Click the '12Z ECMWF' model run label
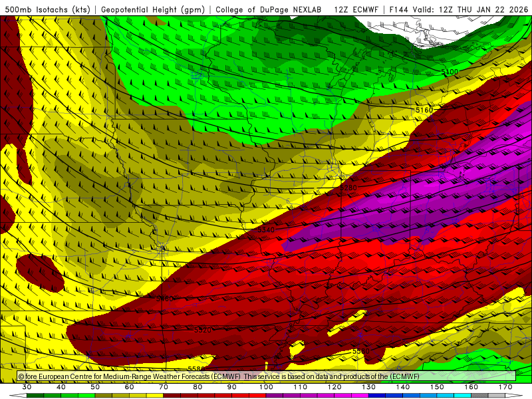The image size is (532, 399). pos(356,10)
